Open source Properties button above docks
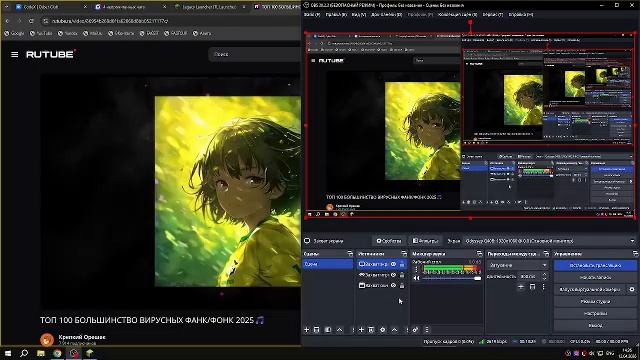The height and width of the screenshot is (360, 640). [389, 241]
